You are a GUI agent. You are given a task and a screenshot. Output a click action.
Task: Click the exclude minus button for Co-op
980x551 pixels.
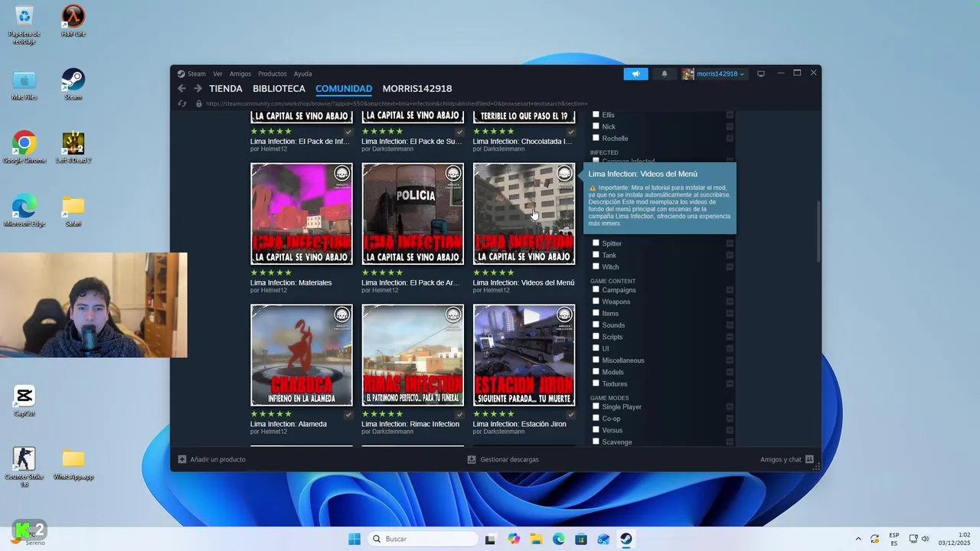pos(730,419)
